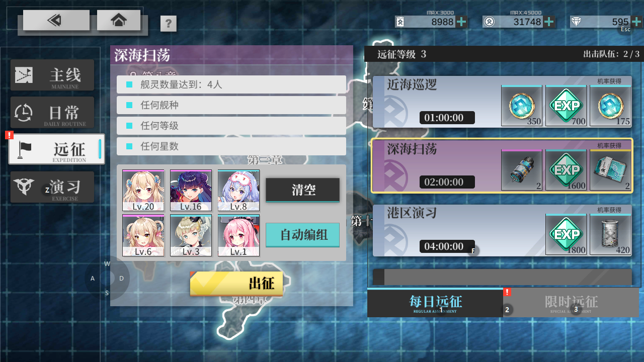Image resolution: width=644 pixels, height=362 pixels.
Task: Add more gold with plus icon beside 8988
Action: click(461, 22)
